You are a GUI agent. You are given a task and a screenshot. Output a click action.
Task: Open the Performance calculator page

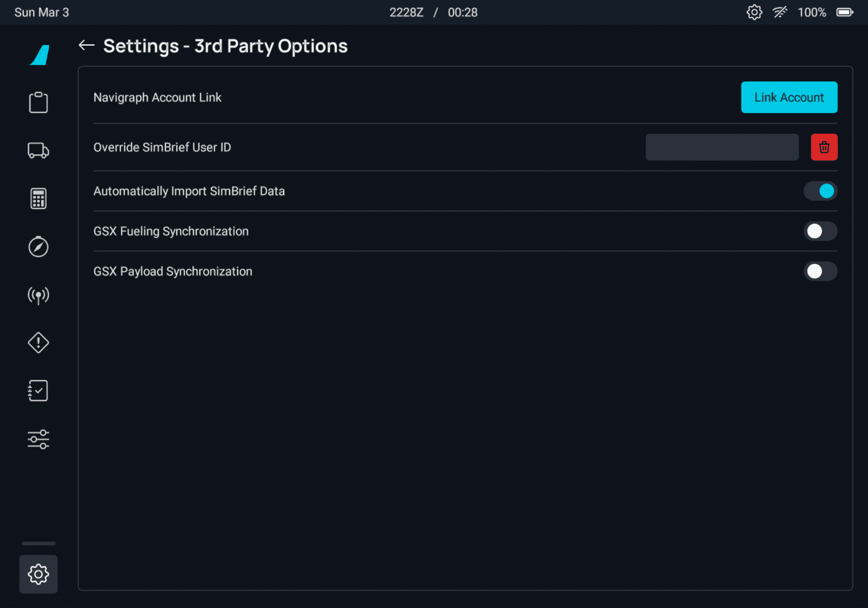pyautogui.click(x=38, y=199)
